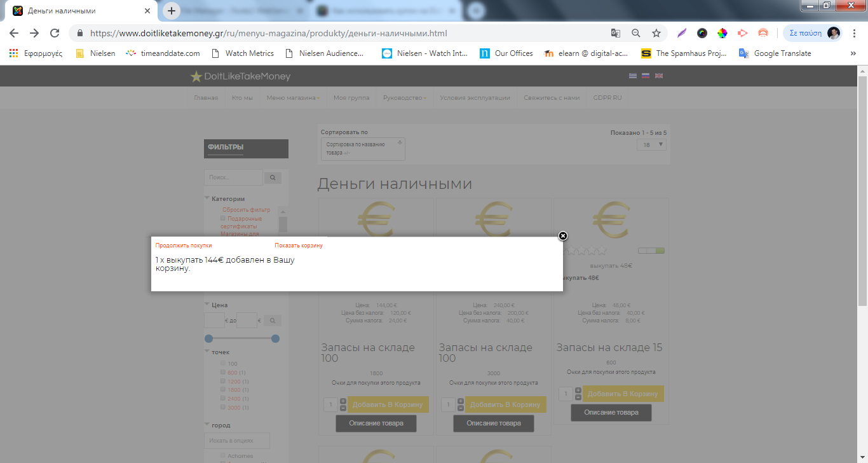Open the color wheel extension icon
Screen dimensions: 868x463
[722, 33]
